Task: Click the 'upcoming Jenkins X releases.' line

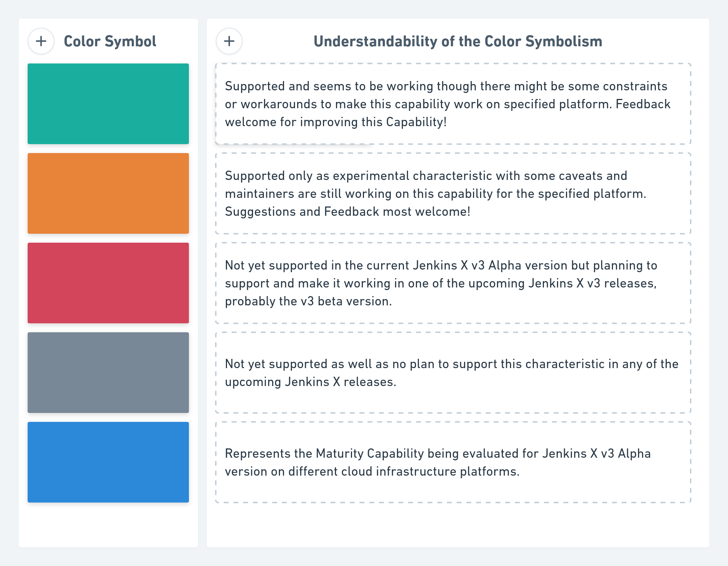Action: click(310, 382)
